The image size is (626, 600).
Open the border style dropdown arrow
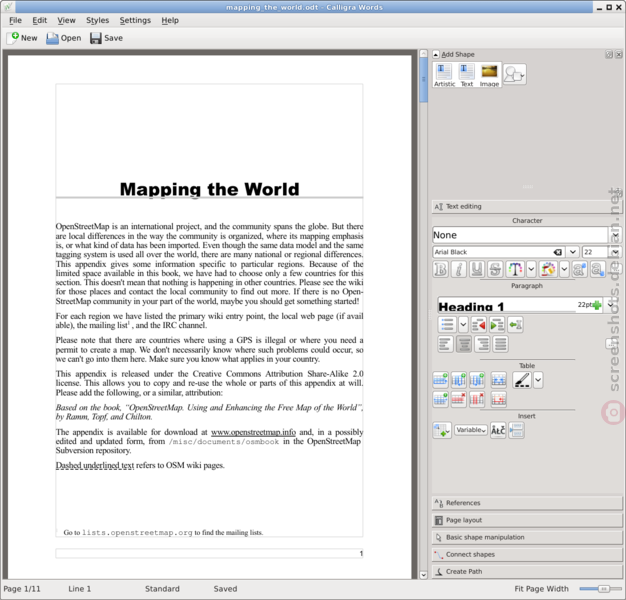click(538, 380)
